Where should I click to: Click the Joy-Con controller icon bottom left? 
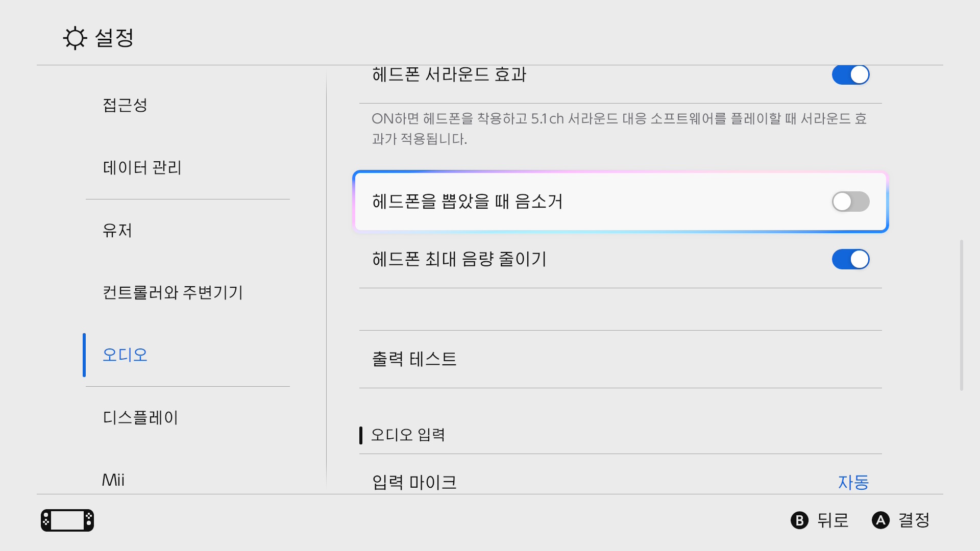67,520
